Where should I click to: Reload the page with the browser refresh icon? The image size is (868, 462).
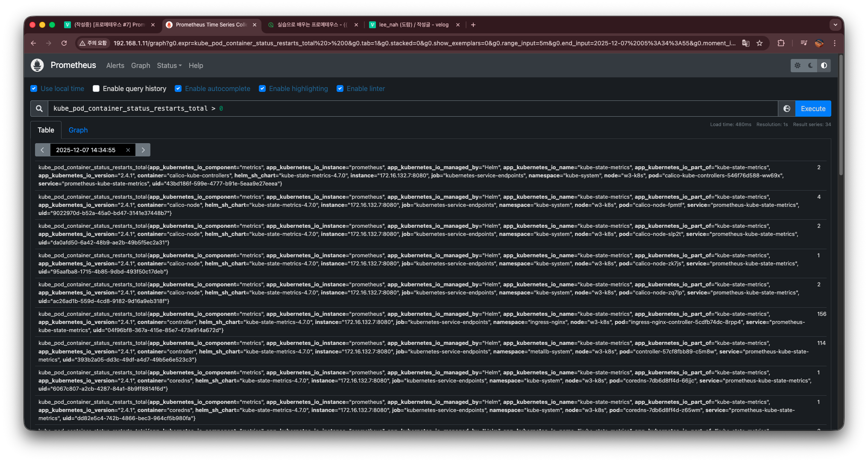[x=64, y=43]
